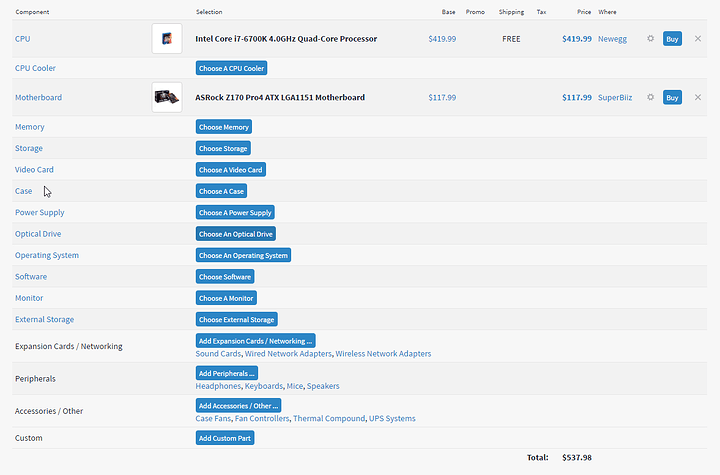This screenshot has width=720, height=475.
Task: Click the total amount $537.98
Action: click(577, 458)
